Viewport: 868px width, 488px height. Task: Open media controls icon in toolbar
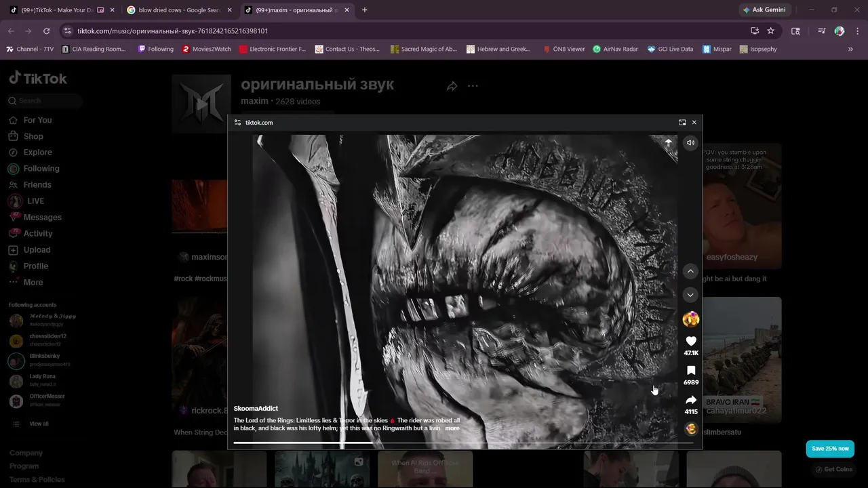pyautogui.click(x=821, y=31)
